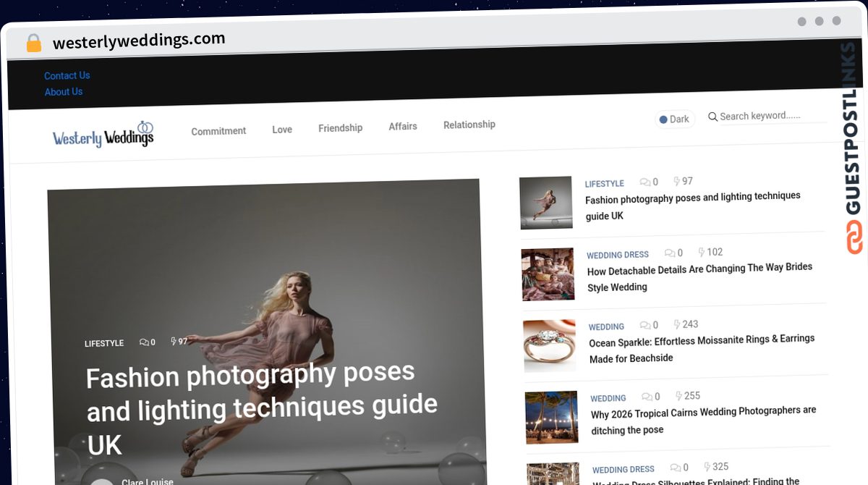The height and width of the screenshot is (485, 868).
Task: Focus the Search keyword input field
Action: coord(773,116)
